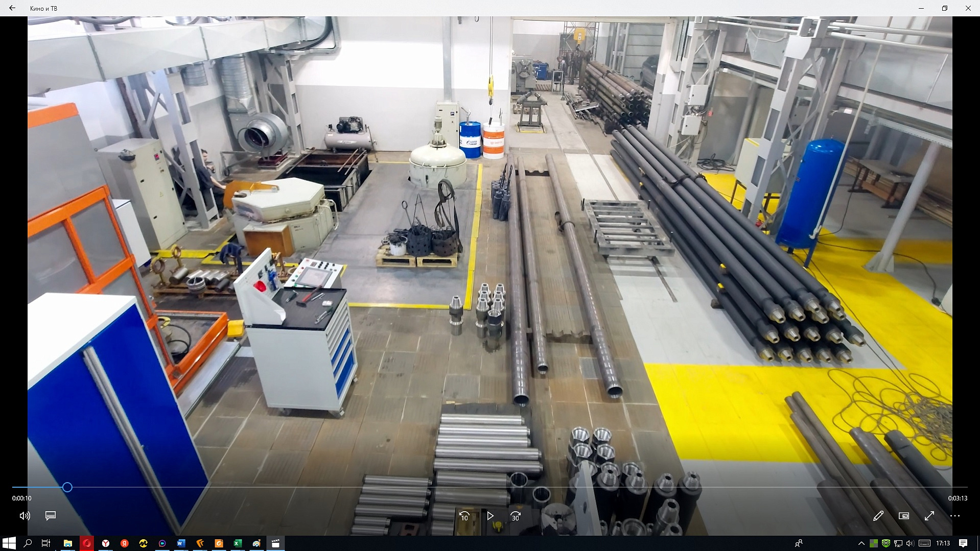This screenshot has height=551, width=980.
Task: Open the more options ellipsis menu
Action: click(954, 516)
